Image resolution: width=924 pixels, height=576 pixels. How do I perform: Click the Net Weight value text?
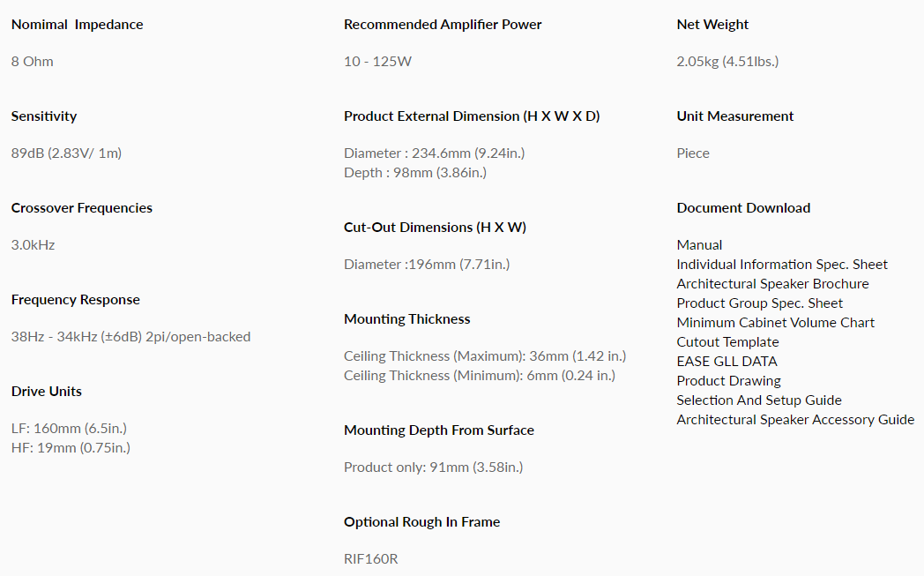pos(727,62)
